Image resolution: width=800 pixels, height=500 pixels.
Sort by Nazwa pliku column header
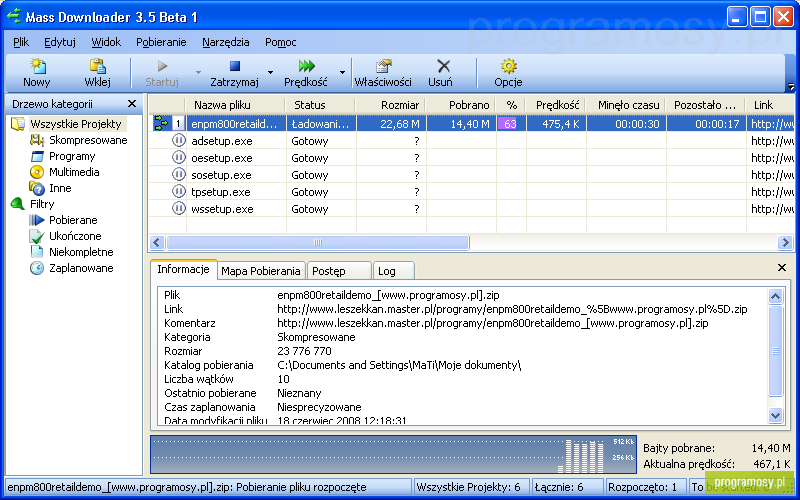click(x=235, y=105)
